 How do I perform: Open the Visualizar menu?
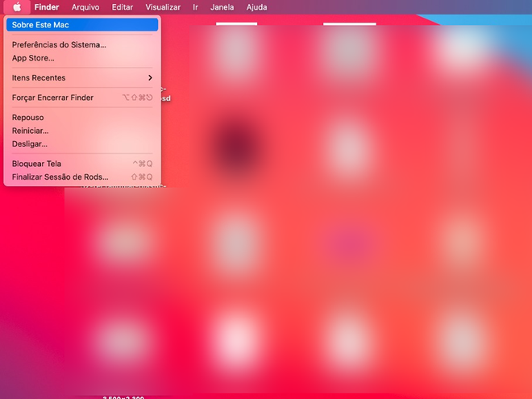163,7
